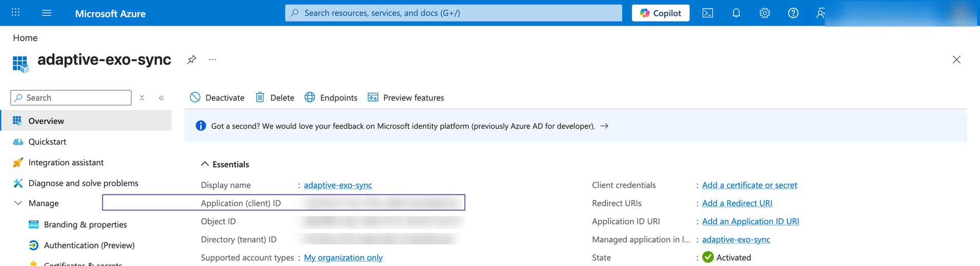Open Quickstart in sidebar

(x=47, y=141)
